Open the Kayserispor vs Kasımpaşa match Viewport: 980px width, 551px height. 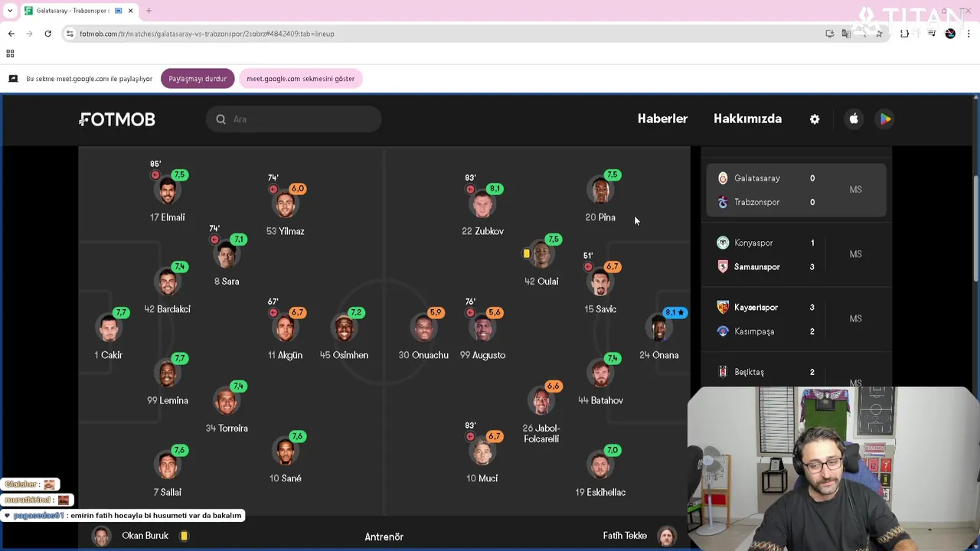(796, 319)
